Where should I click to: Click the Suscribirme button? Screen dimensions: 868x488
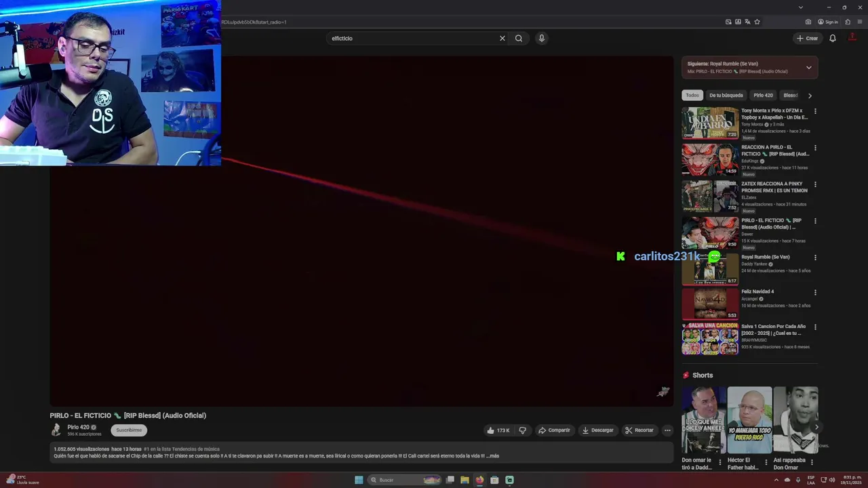coord(129,430)
